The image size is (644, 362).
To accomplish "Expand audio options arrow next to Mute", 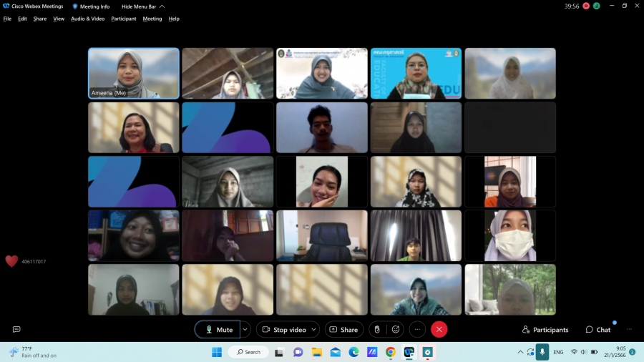I will point(245,329).
